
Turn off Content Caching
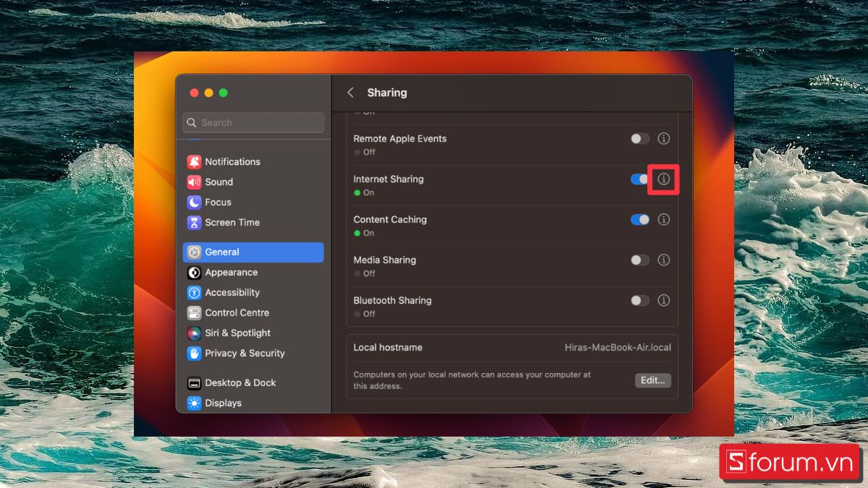(639, 219)
